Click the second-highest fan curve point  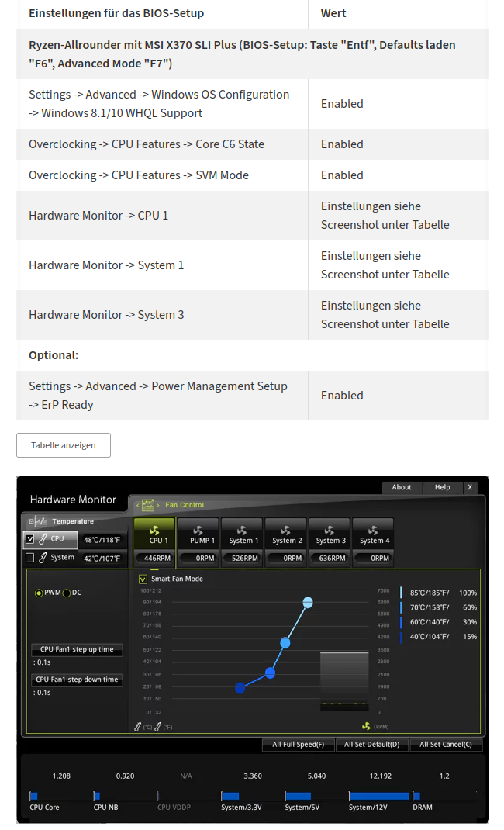[x=285, y=643]
